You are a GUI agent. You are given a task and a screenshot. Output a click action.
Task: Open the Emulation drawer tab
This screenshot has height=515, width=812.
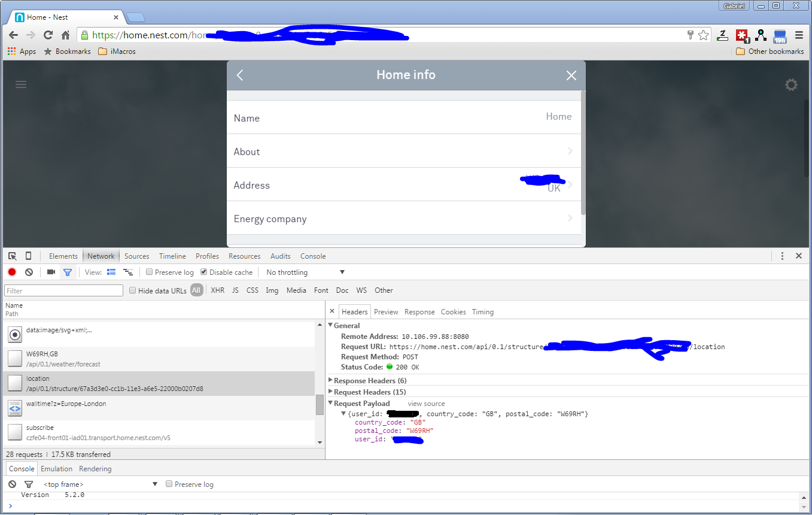coord(57,469)
